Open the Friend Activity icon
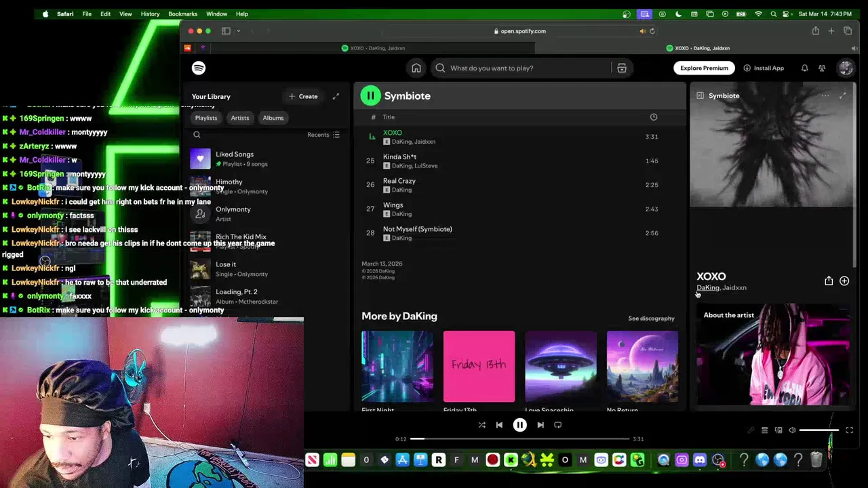Image resolution: width=868 pixels, height=488 pixels. [822, 68]
